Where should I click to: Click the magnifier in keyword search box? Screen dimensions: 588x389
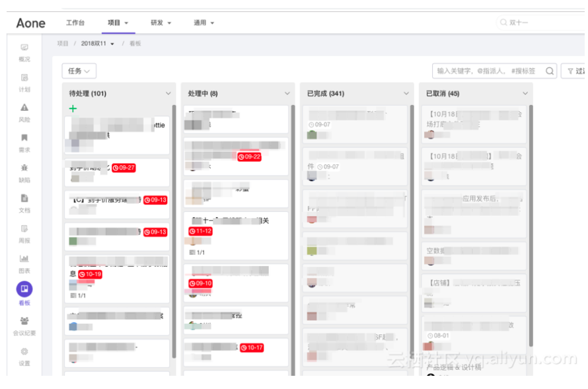point(550,71)
